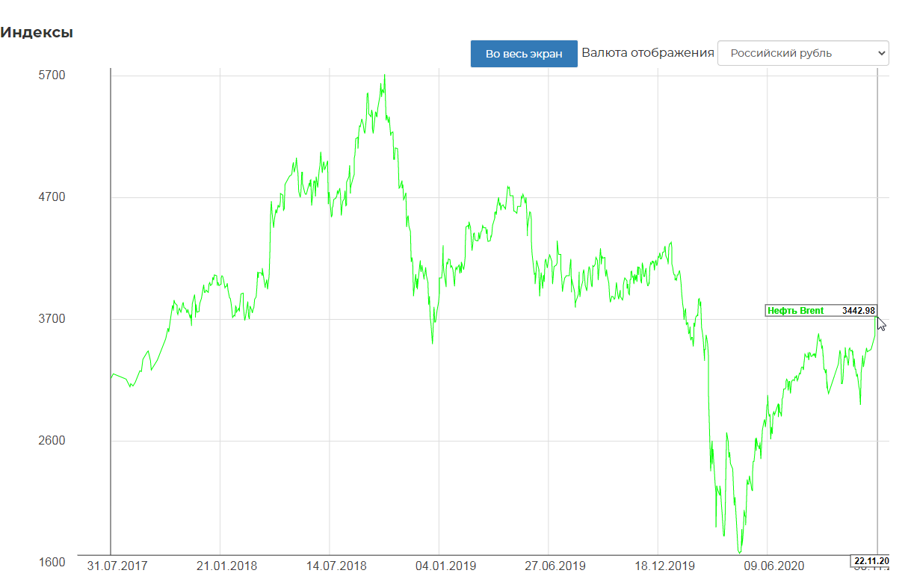905x588 pixels.
Task: Click the 04.01.2019 date axis label
Action: pyautogui.click(x=445, y=566)
